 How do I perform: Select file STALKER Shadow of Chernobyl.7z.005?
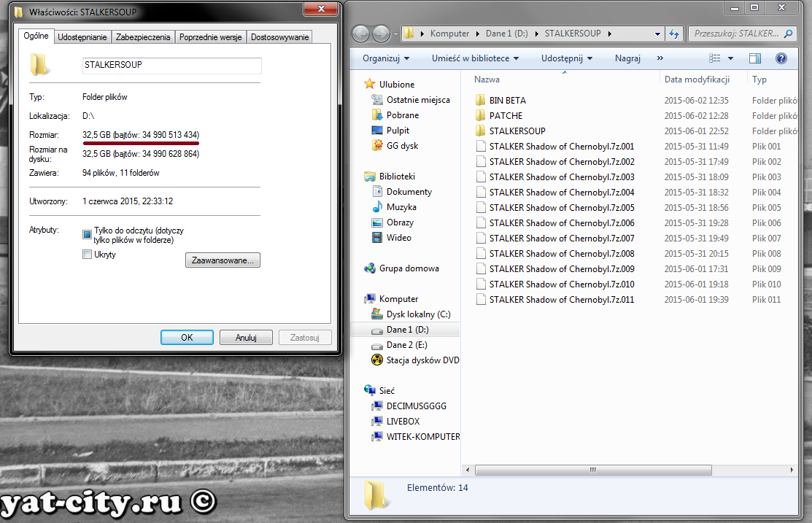point(562,208)
